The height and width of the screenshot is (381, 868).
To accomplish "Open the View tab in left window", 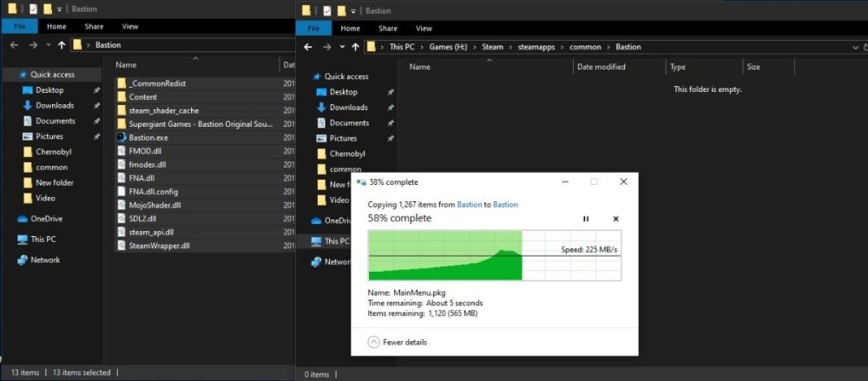I will (129, 27).
